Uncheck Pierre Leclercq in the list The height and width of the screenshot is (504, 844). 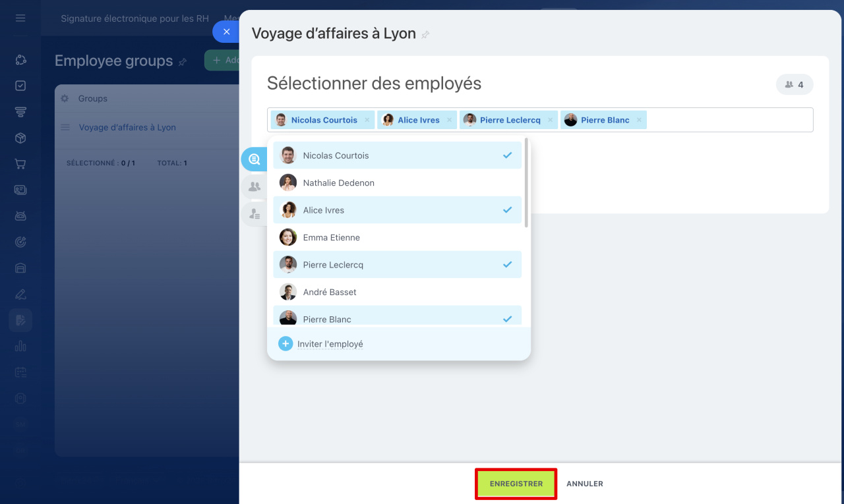[397, 265]
